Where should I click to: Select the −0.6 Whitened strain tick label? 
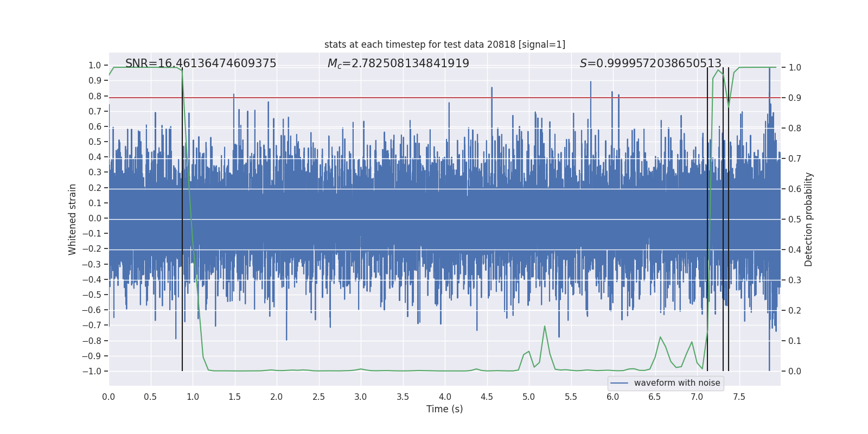[x=92, y=310]
